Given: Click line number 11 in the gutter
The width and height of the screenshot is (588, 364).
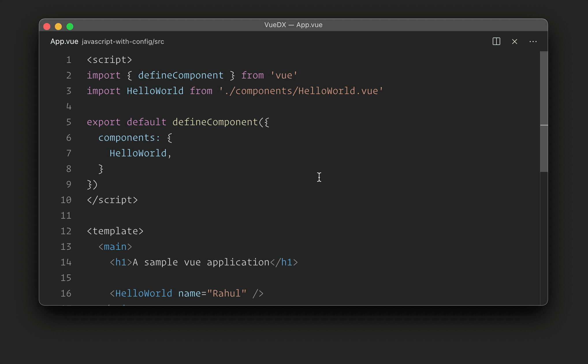Looking at the screenshot, I should click(x=66, y=215).
